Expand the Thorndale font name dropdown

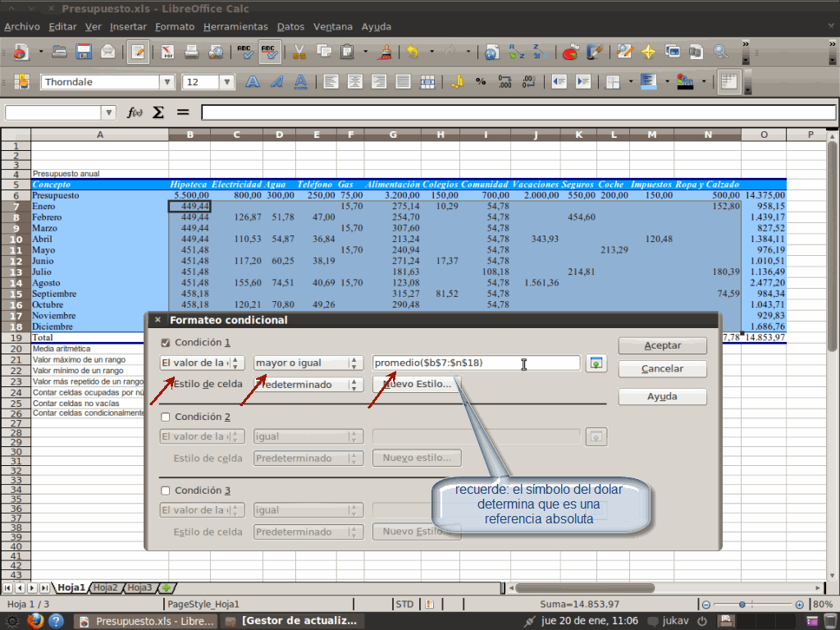tap(167, 82)
